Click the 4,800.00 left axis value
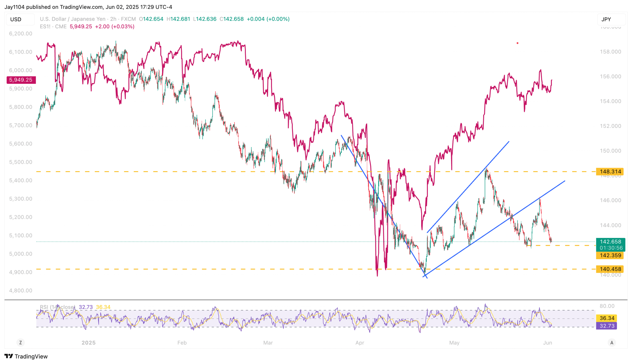The height and width of the screenshot is (364, 632). click(20, 291)
